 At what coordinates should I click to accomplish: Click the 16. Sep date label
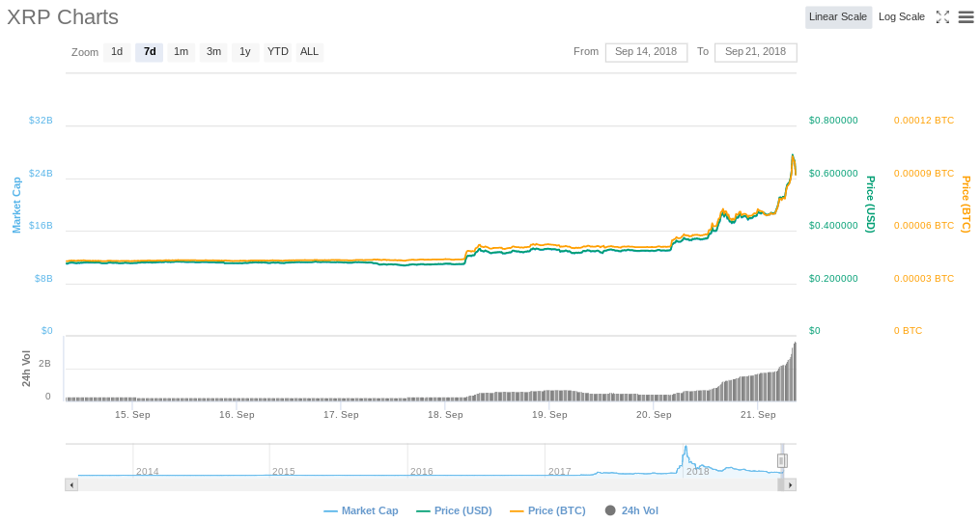point(237,414)
